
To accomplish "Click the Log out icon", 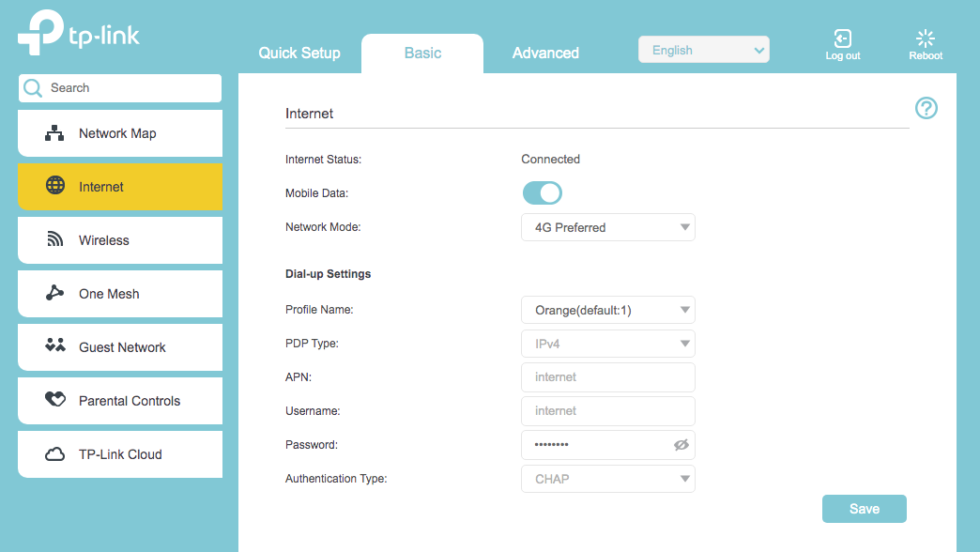I will [x=842, y=38].
